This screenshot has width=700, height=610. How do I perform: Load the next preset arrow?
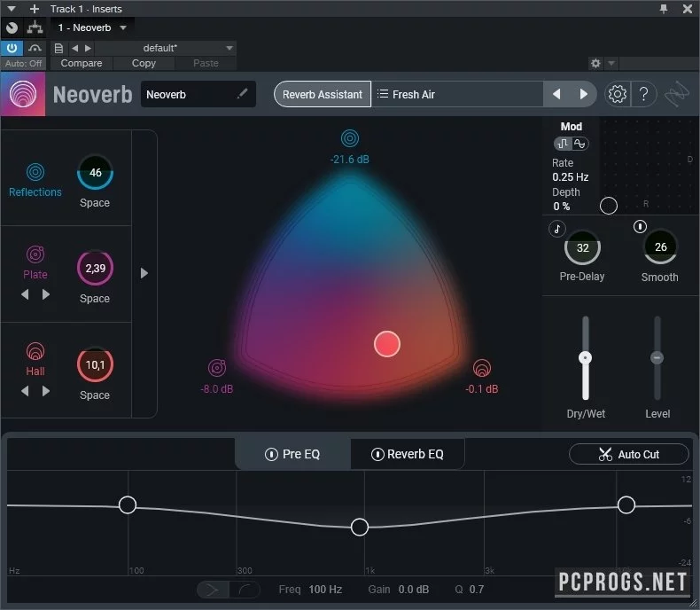point(583,94)
